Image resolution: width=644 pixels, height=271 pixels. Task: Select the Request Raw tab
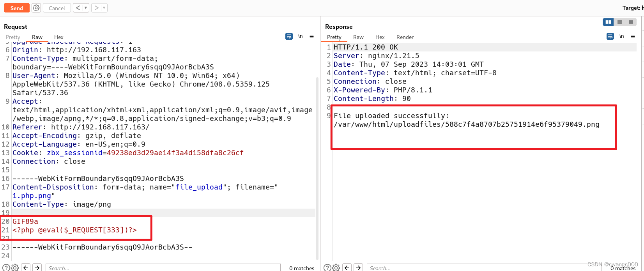[x=37, y=37]
